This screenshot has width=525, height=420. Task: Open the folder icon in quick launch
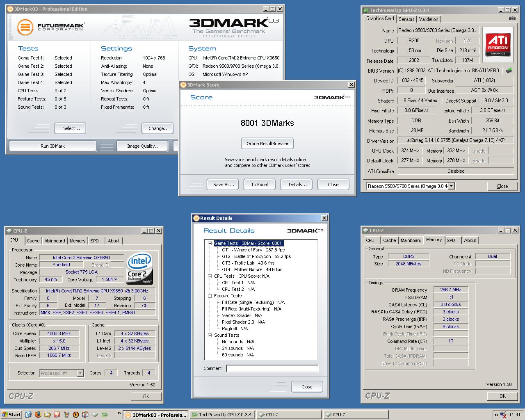[48, 415]
